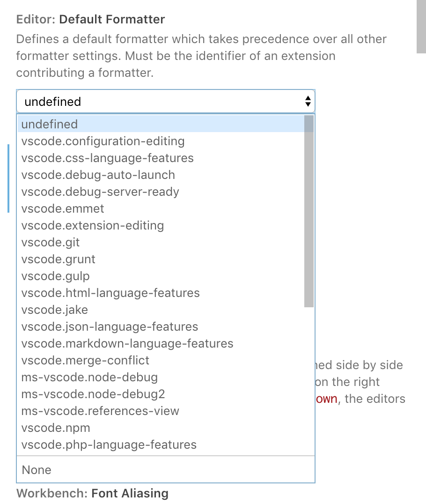Select vscode.npm in the list

point(55,428)
